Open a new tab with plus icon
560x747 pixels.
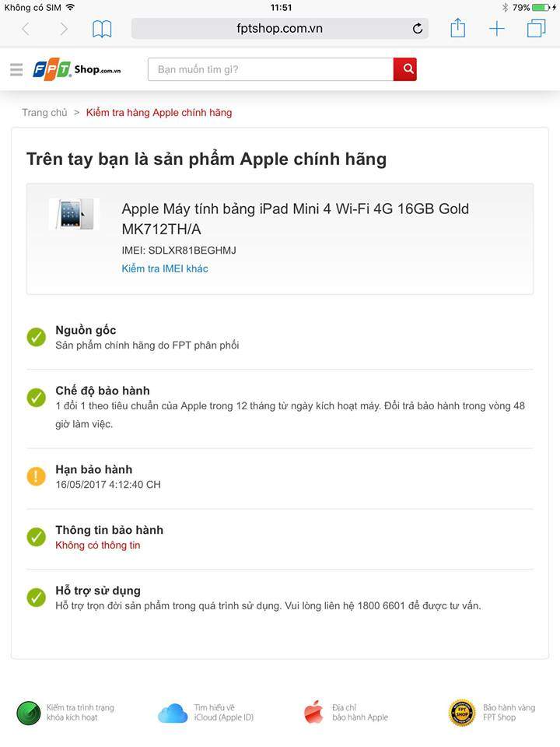pyautogui.click(x=497, y=29)
